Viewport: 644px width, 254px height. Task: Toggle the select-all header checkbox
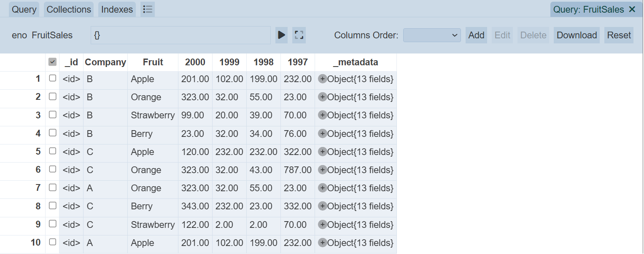(x=52, y=62)
